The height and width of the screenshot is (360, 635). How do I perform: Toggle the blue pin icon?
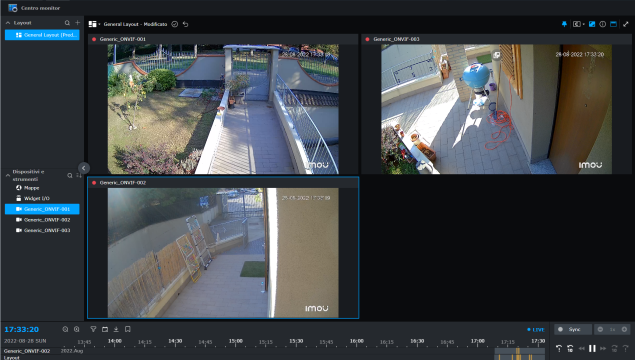[x=564, y=24]
